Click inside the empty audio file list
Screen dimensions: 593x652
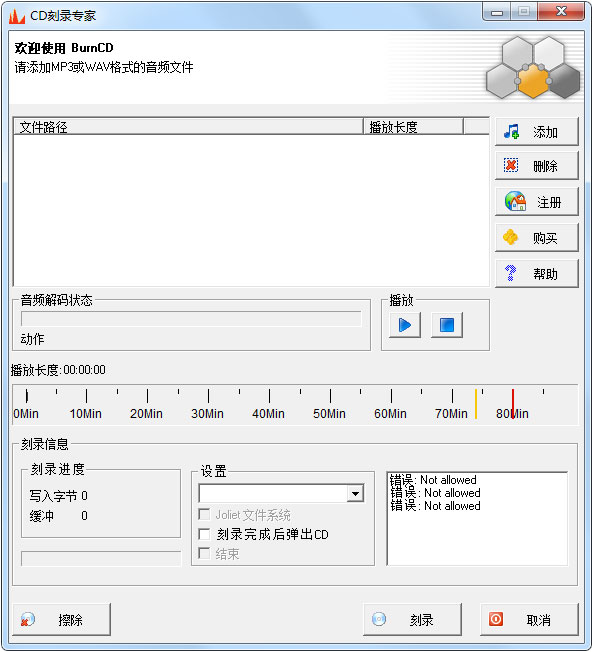(251, 210)
